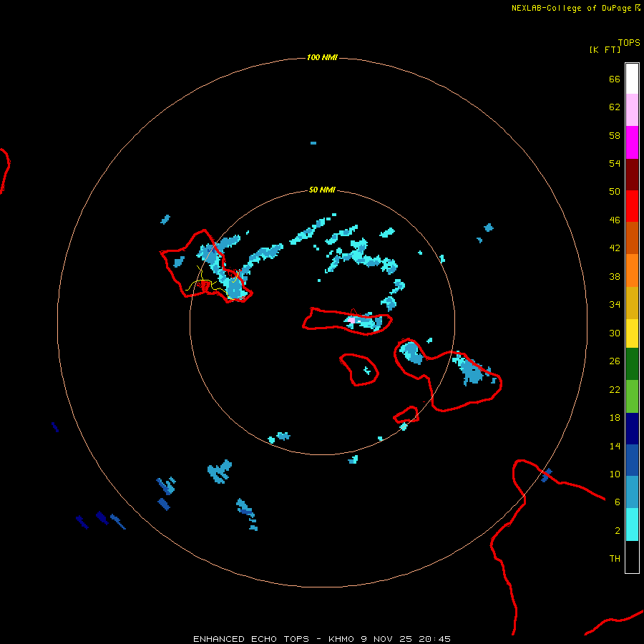This screenshot has width=644, height=644.
Task: Click the TOPS legend title
Action: tap(629, 43)
